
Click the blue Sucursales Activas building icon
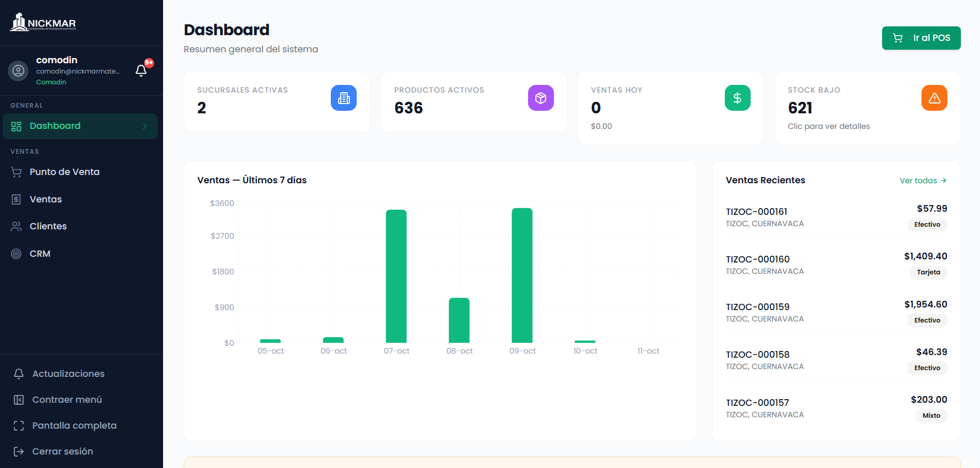tap(344, 98)
